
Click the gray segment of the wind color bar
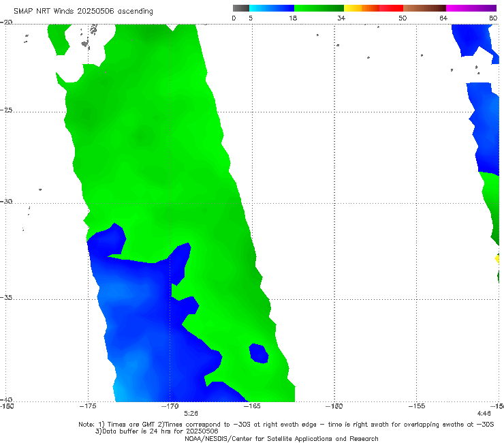click(241, 8)
